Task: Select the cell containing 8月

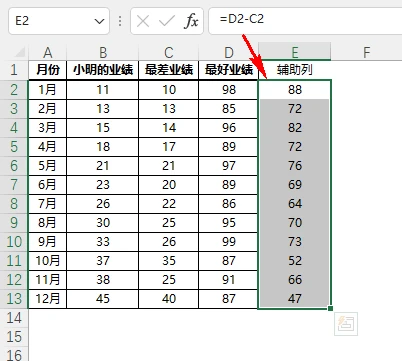Action: point(48,223)
